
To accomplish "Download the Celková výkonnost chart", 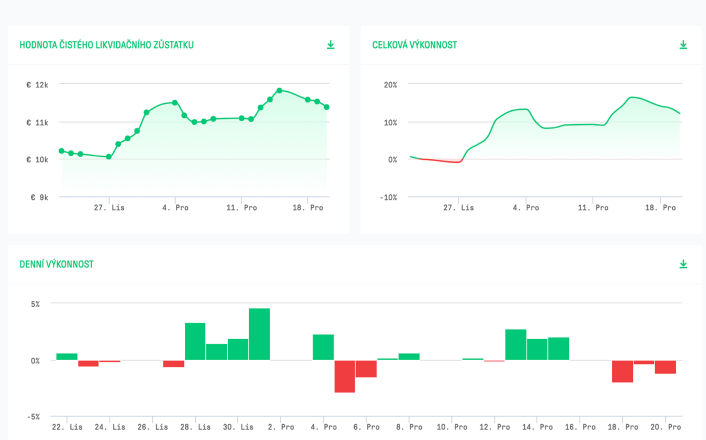I will pyautogui.click(x=683, y=45).
